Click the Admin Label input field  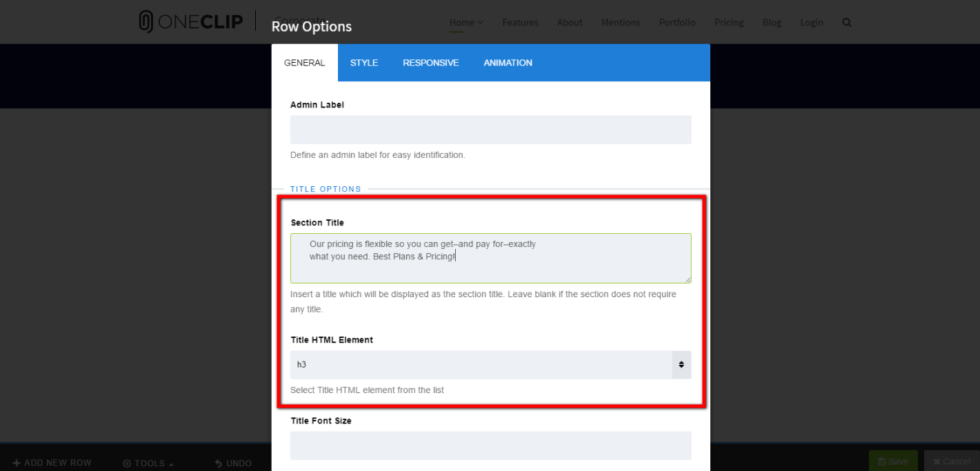point(490,130)
